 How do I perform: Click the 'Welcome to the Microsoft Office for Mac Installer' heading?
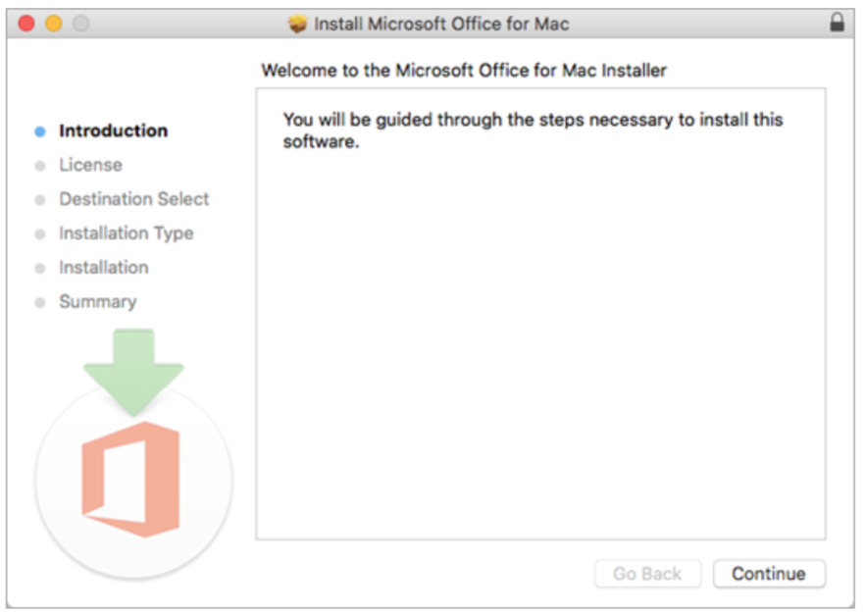tap(464, 71)
